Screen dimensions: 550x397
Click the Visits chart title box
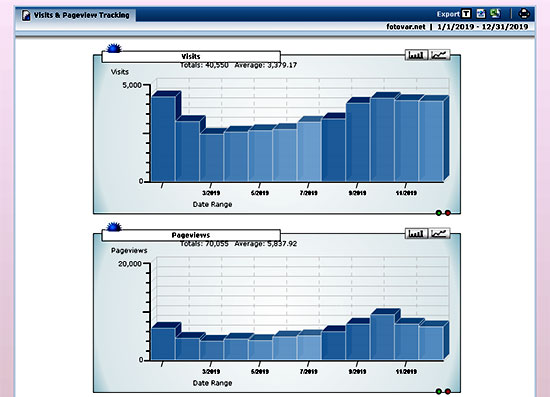click(x=191, y=56)
